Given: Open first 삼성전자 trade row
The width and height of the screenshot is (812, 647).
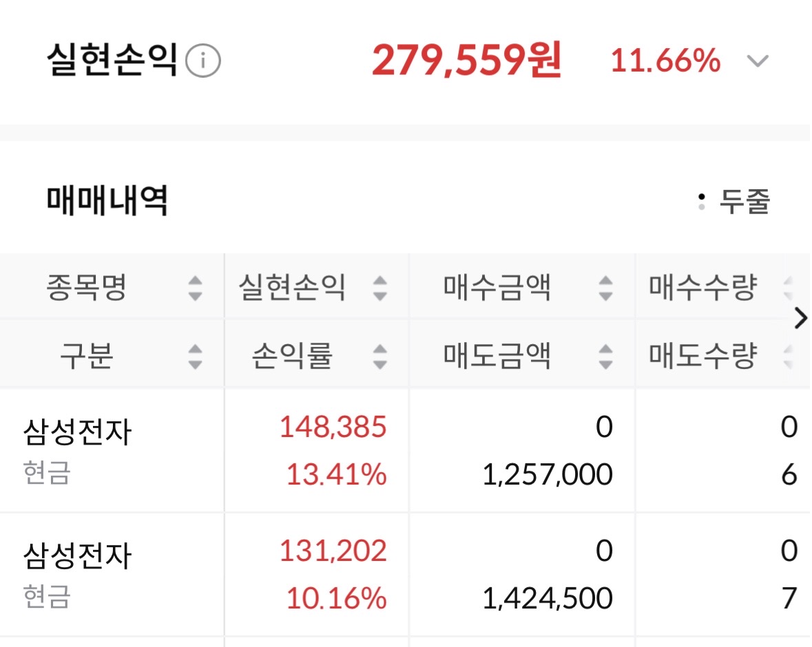Looking at the screenshot, I should pyautogui.click(x=76, y=434).
